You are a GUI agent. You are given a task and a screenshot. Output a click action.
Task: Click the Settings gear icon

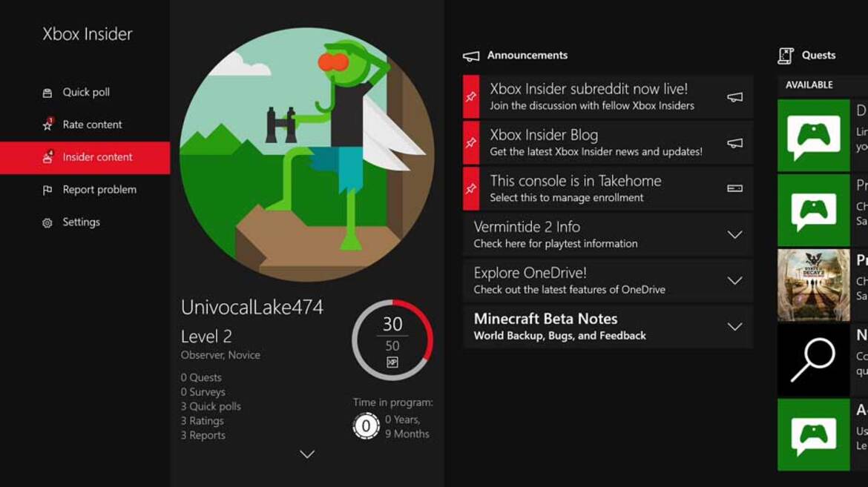pyautogui.click(x=47, y=223)
